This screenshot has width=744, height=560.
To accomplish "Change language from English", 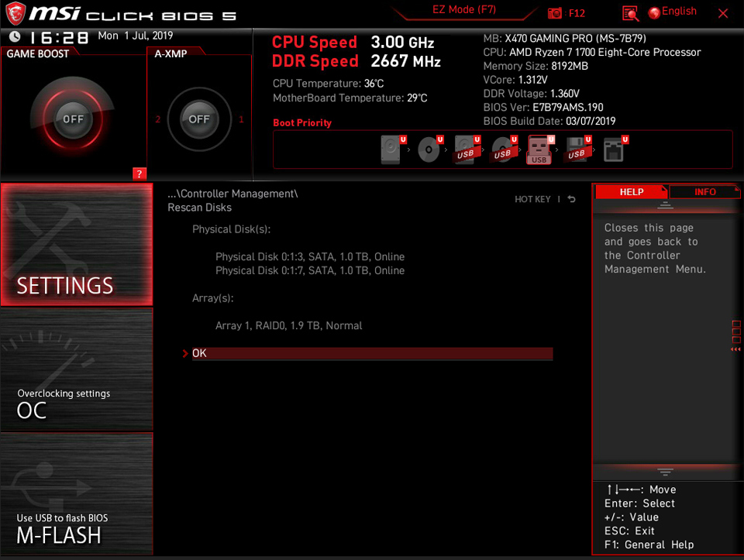I will pyautogui.click(x=673, y=12).
